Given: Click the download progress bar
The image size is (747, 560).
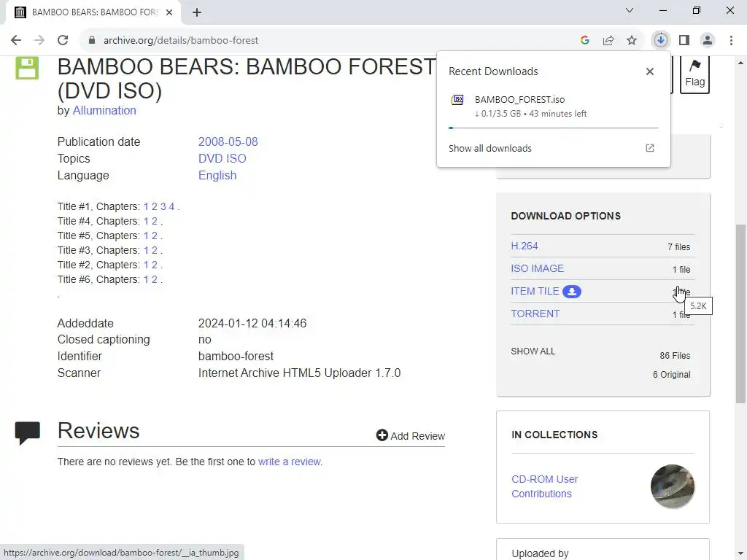Looking at the screenshot, I should click(x=553, y=128).
